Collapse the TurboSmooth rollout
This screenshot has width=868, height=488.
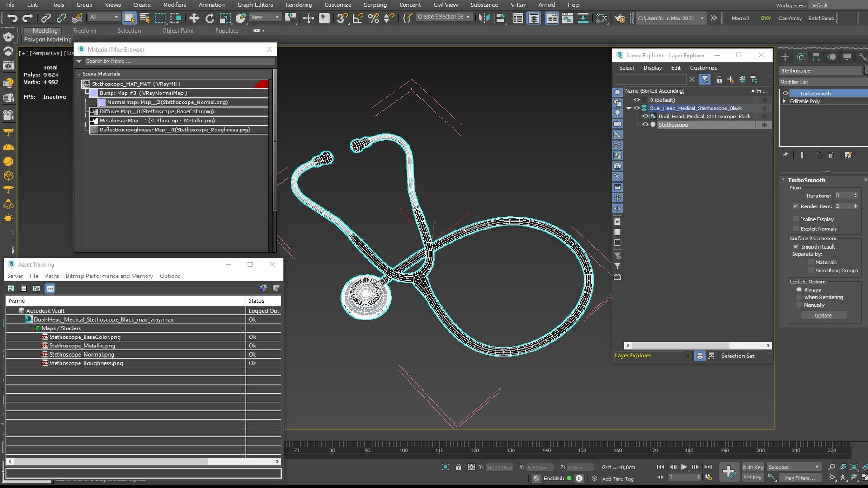[783, 180]
